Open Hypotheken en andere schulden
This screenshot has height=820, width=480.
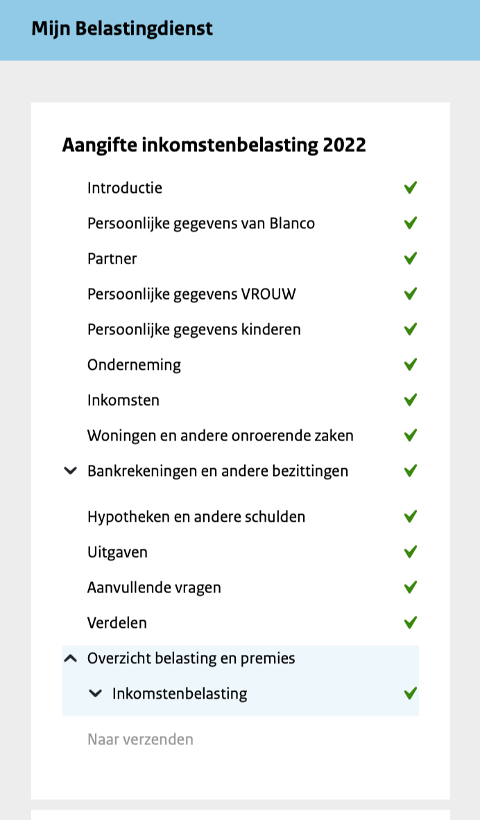196,517
